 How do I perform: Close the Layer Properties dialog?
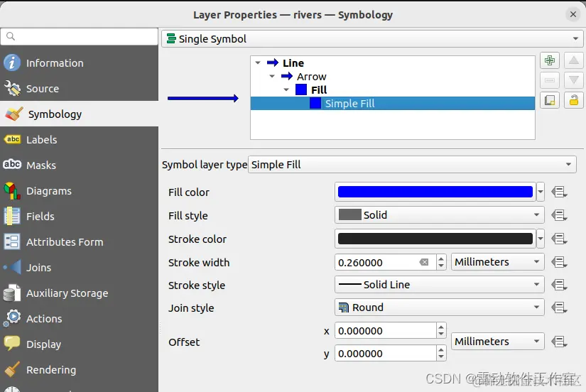pyautogui.click(x=573, y=15)
